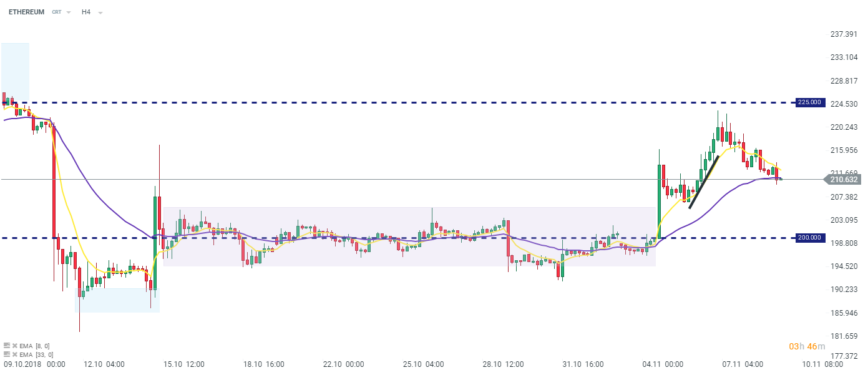
Task: Select the black trendline on the chart
Action: pos(704,182)
